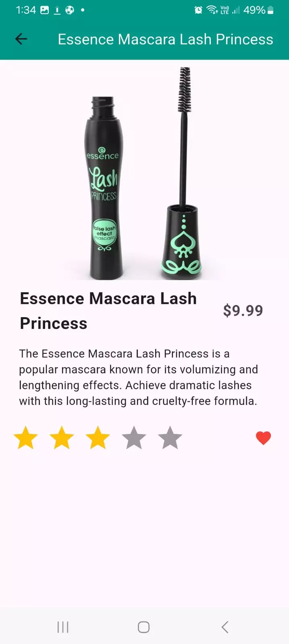Tap the bold product name heading
Image resolution: width=289 pixels, height=644 pixels.
click(108, 311)
